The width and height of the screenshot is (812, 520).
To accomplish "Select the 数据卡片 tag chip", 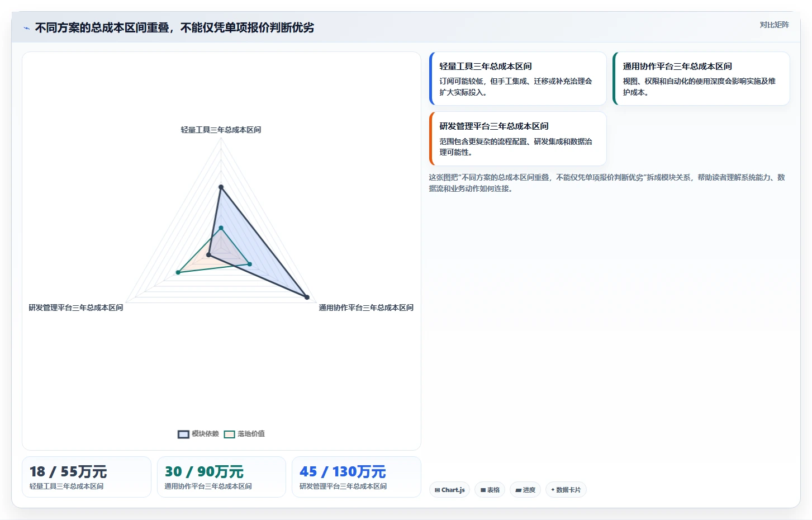I will pyautogui.click(x=566, y=490).
